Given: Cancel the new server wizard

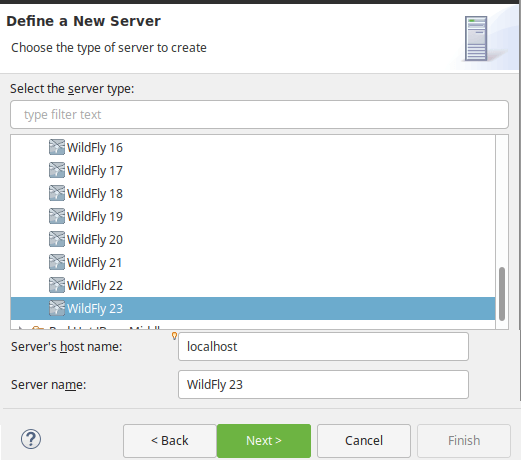Looking at the screenshot, I should pyautogui.click(x=364, y=441).
